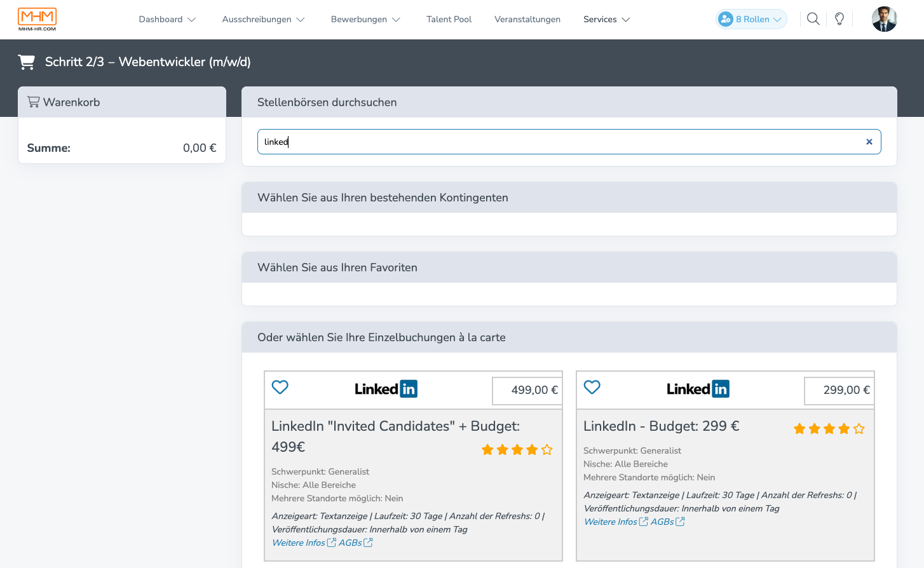
Task: Open the 8 Rollen dropdown chevron
Action: coord(777,20)
